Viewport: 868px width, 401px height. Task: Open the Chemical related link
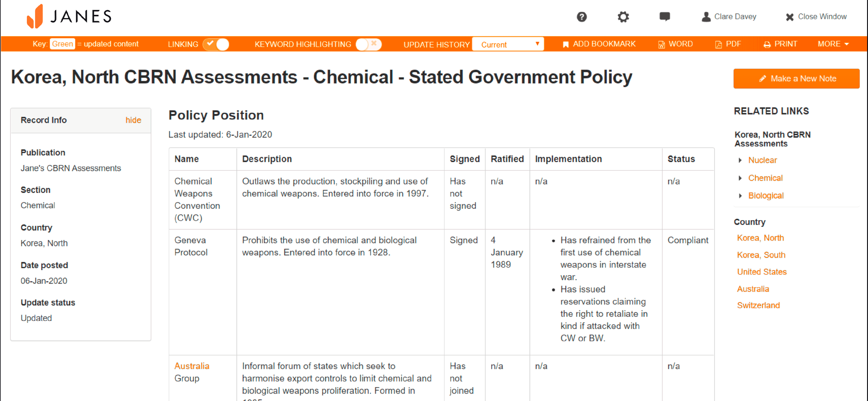[765, 178]
